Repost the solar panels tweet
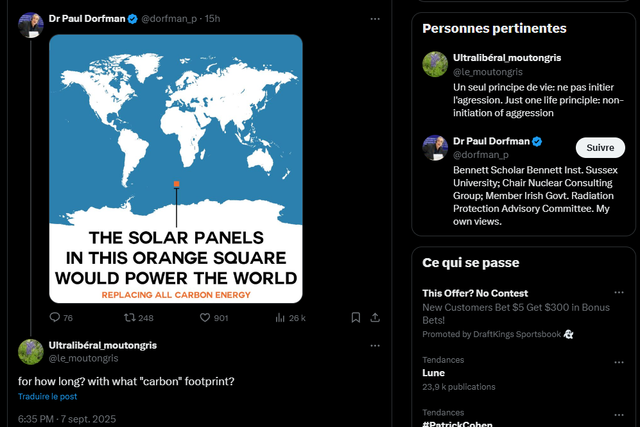This screenshot has height=427, width=640. click(x=129, y=318)
